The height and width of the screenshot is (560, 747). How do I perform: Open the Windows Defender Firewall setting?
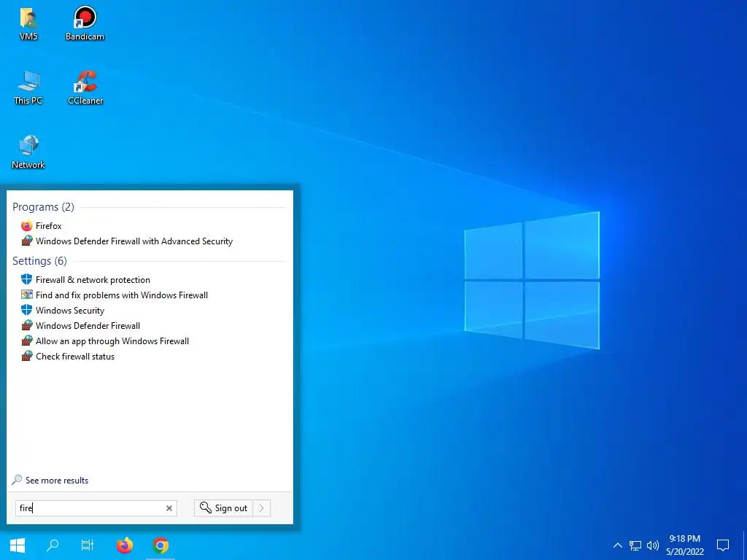[88, 326]
